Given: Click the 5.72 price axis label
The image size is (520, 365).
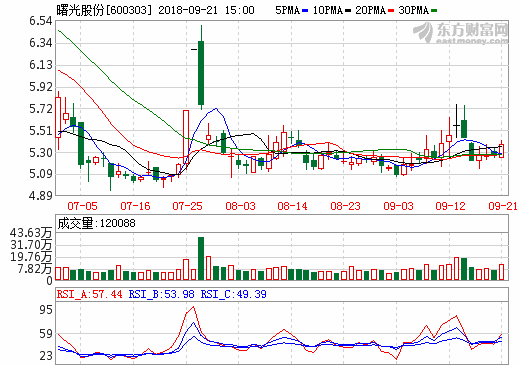Looking at the screenshot, I should [41, 109].
